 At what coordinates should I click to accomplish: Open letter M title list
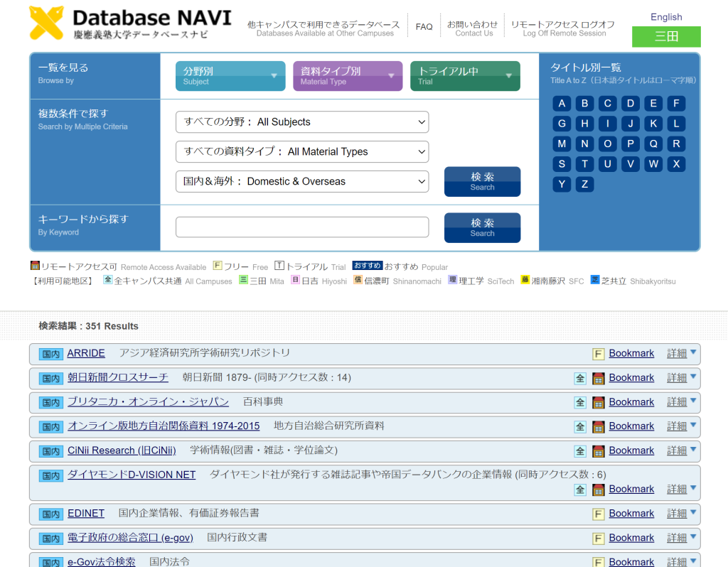tap(562, 144)
